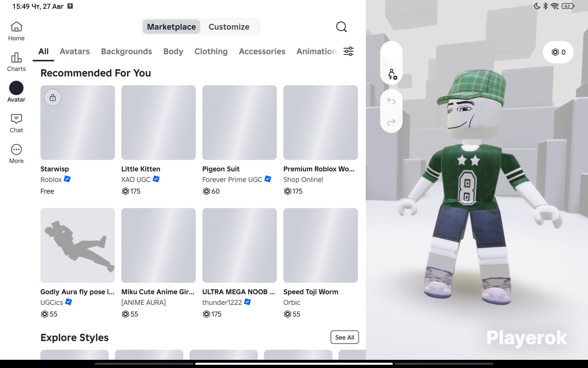
Task: Select the Backgrounds category tab
Action: click(126, 52)
